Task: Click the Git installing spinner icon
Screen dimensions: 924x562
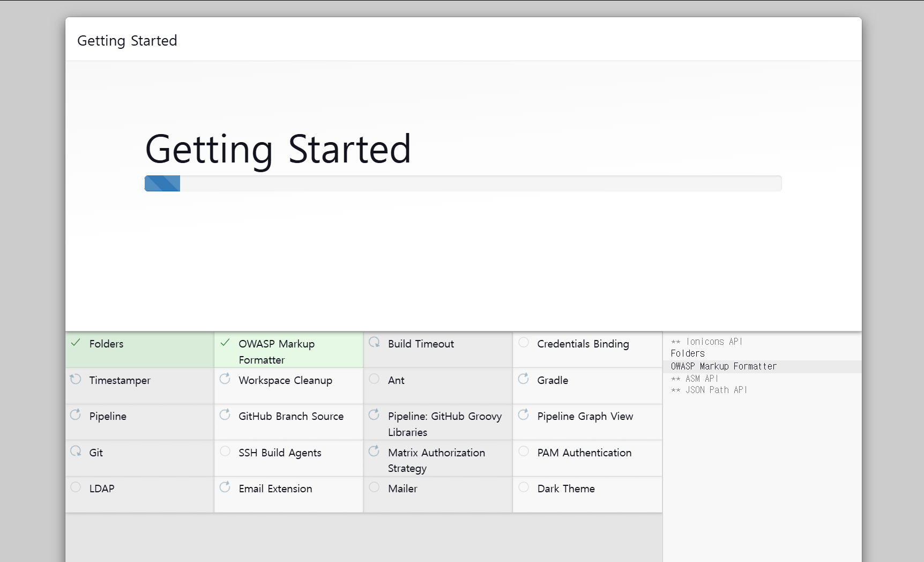Action: (x=76, y=451)
